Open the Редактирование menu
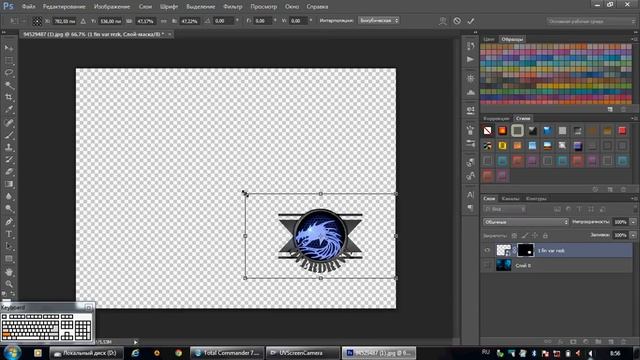The height and width of the screenshot is (360, 640). (x=64, y=7)
